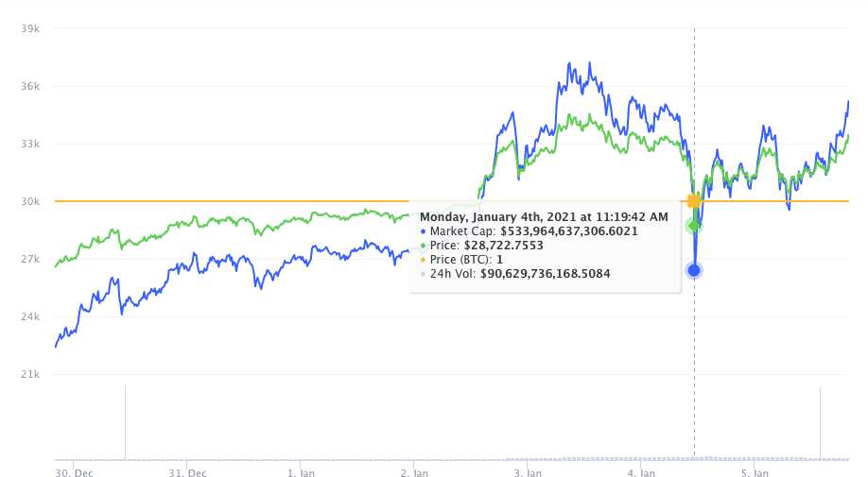
Task: Click the green Price bullet in tooltip
Action: click(x=424, y=246)
